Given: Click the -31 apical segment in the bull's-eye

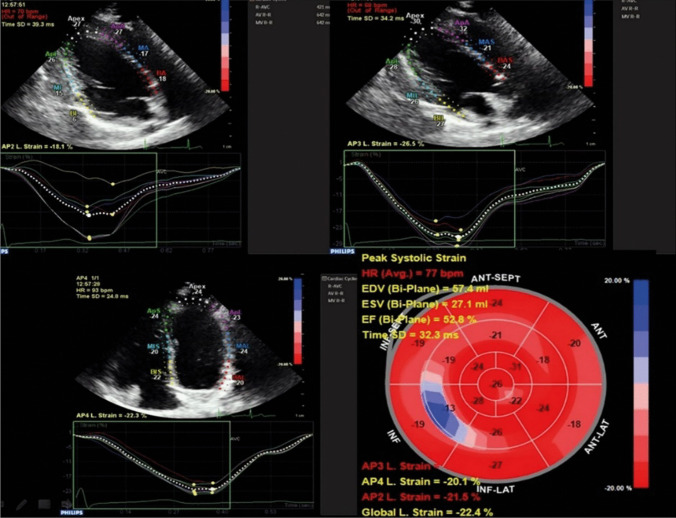Looking at the screenshot, I should (x=515, y=367).
